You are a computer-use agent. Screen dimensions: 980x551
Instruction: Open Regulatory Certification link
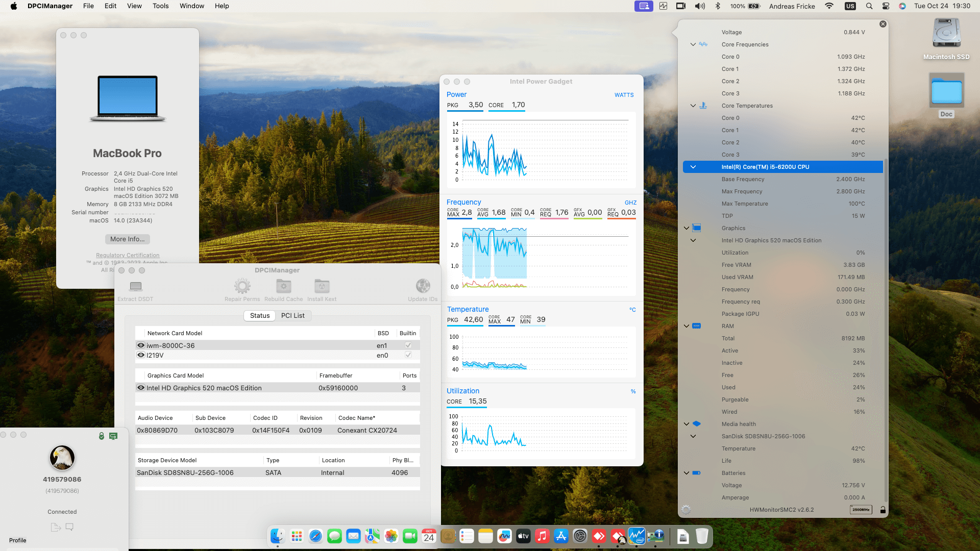pyautogui.click(x=128, y=255)
